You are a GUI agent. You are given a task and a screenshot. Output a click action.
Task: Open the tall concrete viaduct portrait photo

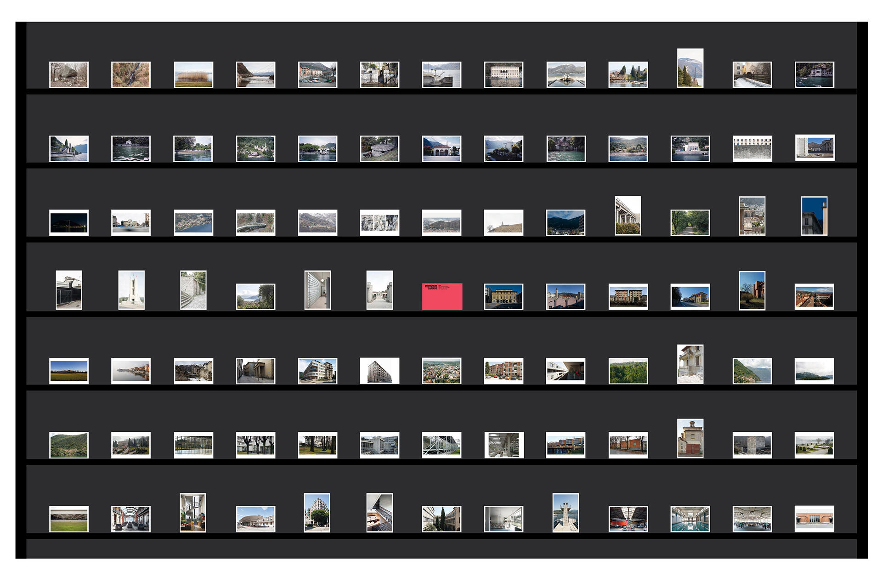pos(628,216)
